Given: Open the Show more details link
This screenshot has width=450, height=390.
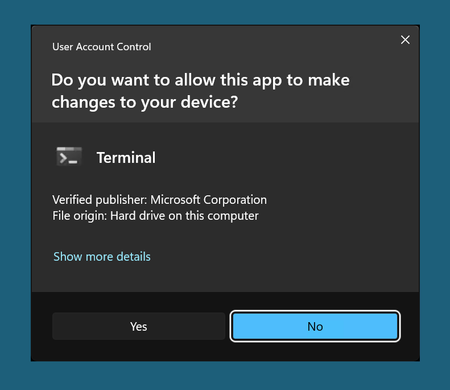Looking at the screenshot, I should pyautogui.click(x=102, y=257).
